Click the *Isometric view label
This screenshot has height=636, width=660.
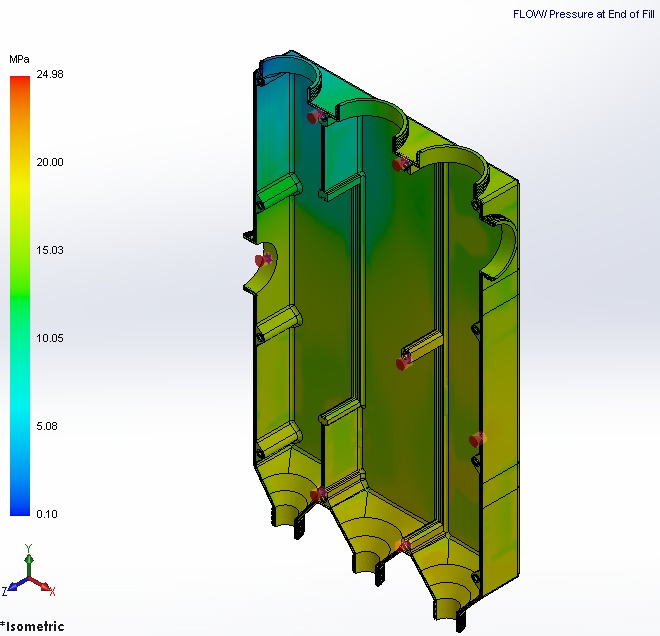[x=32, y=626]
